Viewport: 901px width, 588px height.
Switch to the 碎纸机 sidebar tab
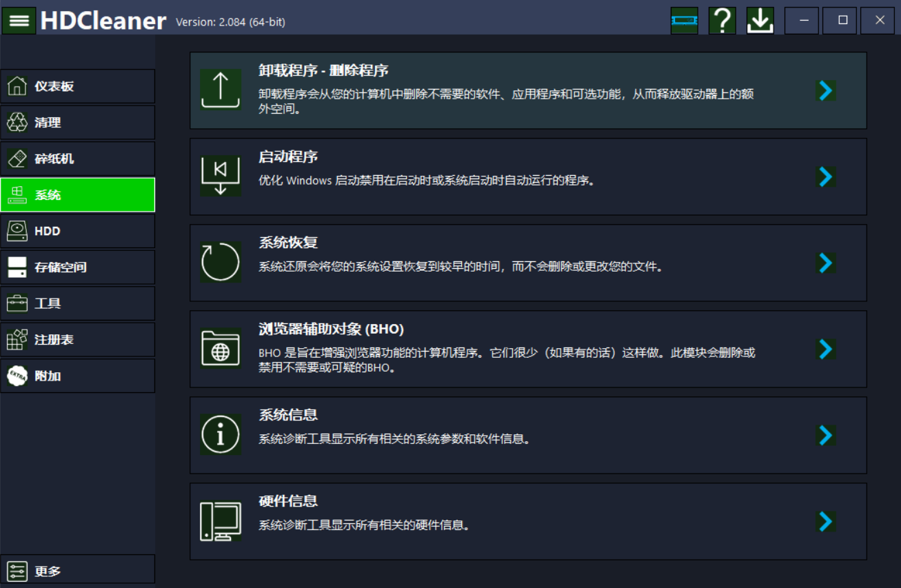pos(78,159)
